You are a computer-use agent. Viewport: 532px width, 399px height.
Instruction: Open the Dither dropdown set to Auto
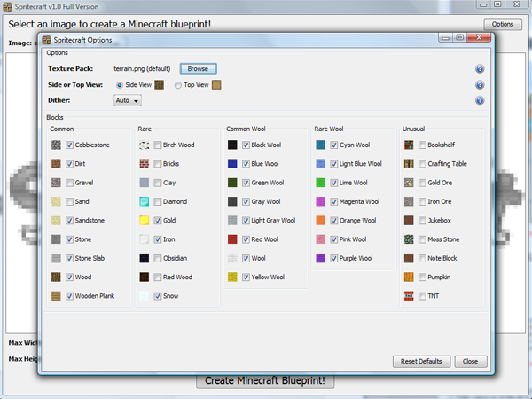128,101
